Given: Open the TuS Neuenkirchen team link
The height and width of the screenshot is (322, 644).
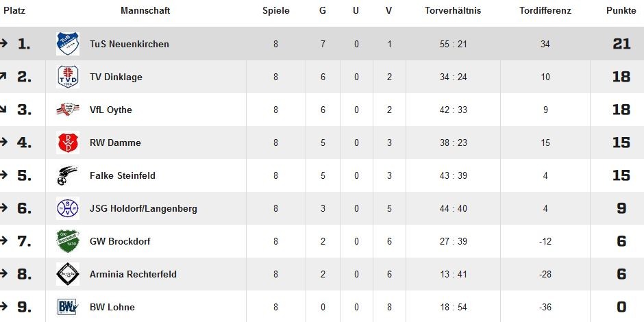Looking at the screenshot, I should pyautogui.click(x=129, y=44).
